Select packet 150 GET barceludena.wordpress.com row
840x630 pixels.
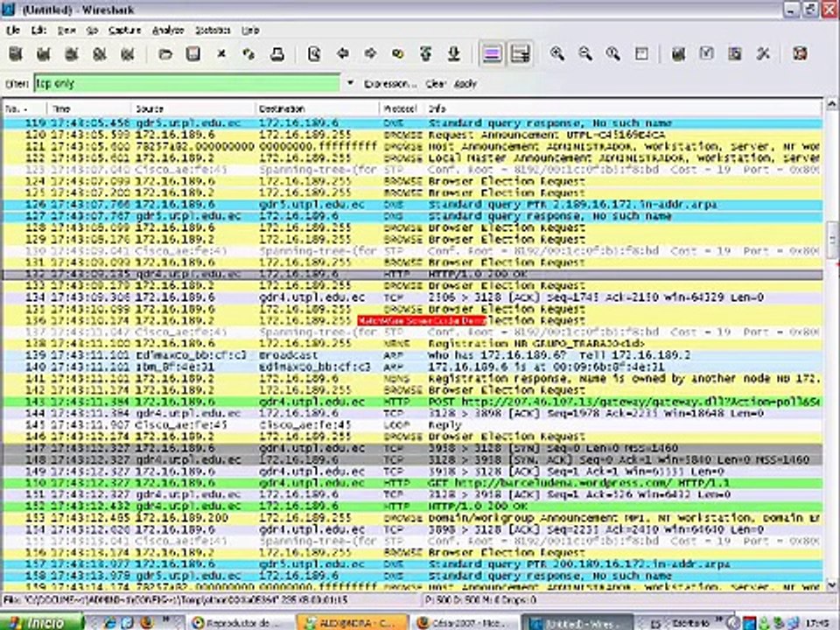point(412,483)
